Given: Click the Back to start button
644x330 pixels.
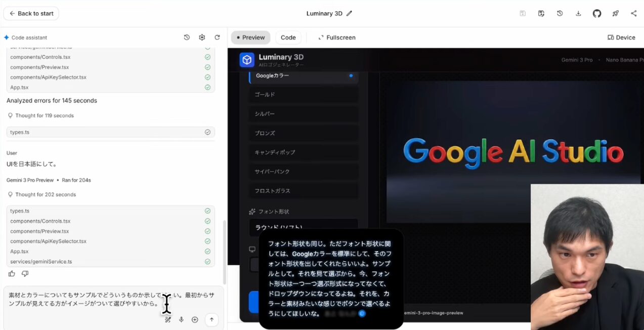Looking at the screenshot, I should click(x=31, y=14).
